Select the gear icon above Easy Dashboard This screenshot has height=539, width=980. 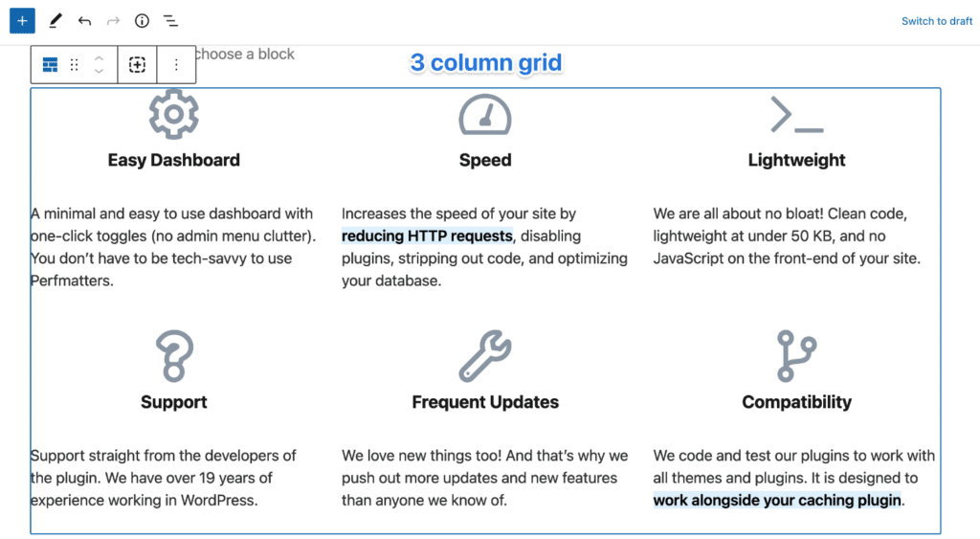[x=174, y=114]
